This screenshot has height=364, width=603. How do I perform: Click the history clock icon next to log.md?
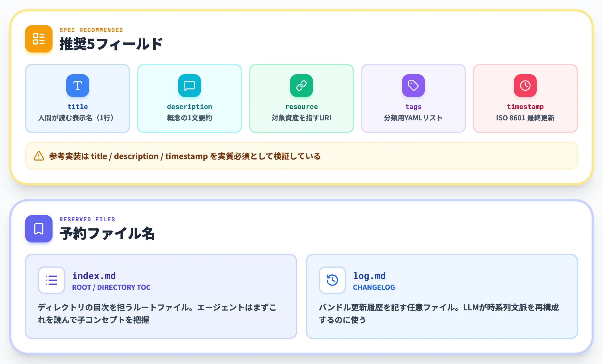[332, 280]
